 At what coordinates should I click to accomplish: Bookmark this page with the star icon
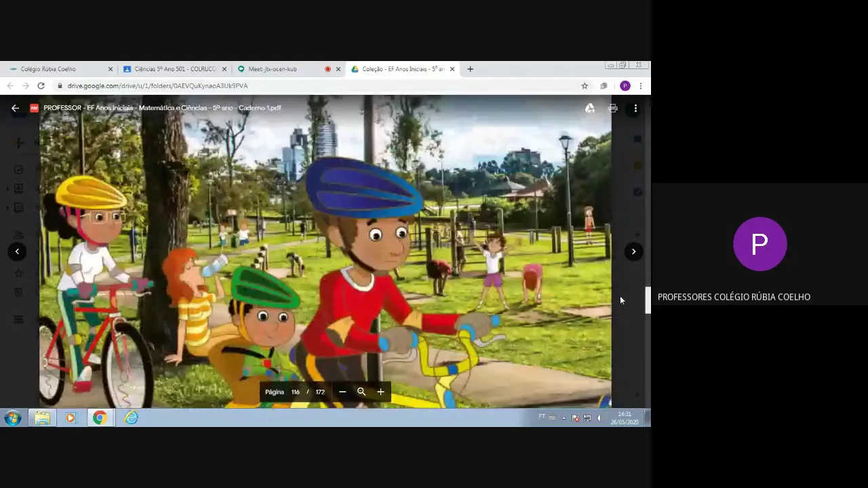[585, 86]
